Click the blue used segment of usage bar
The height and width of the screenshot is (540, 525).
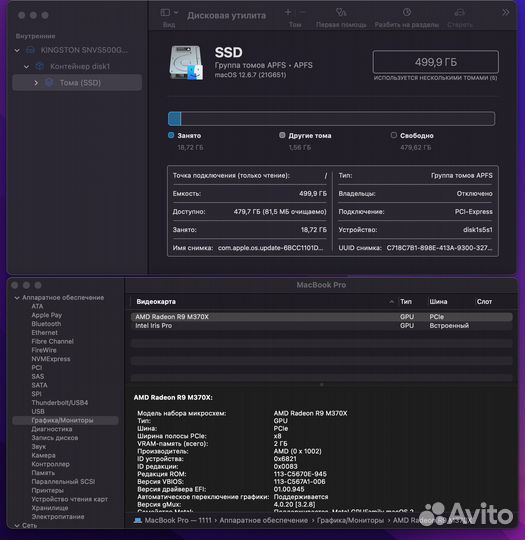pyautogui.click(x=175, y=119)
